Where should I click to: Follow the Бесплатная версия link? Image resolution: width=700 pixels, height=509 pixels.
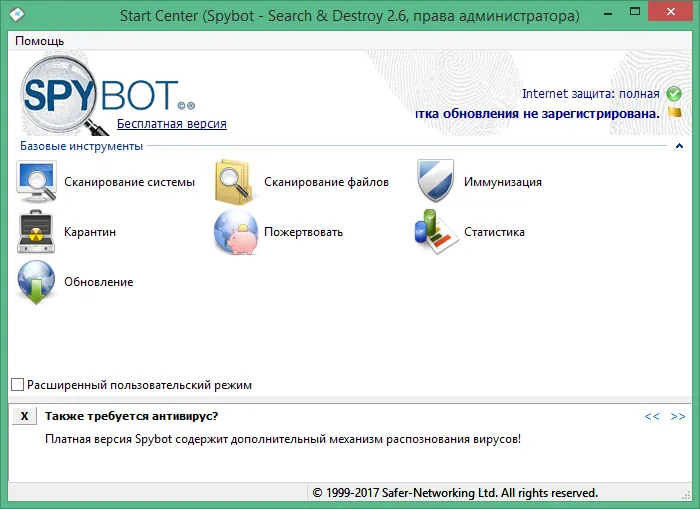172,124
